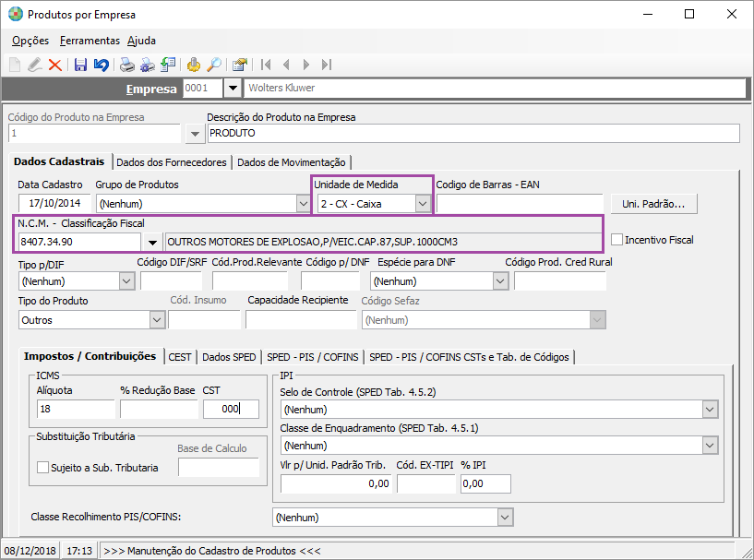754x560 pixels.
Task: Go to the last record
Action: pyautogui.click(x=327, y=65)
